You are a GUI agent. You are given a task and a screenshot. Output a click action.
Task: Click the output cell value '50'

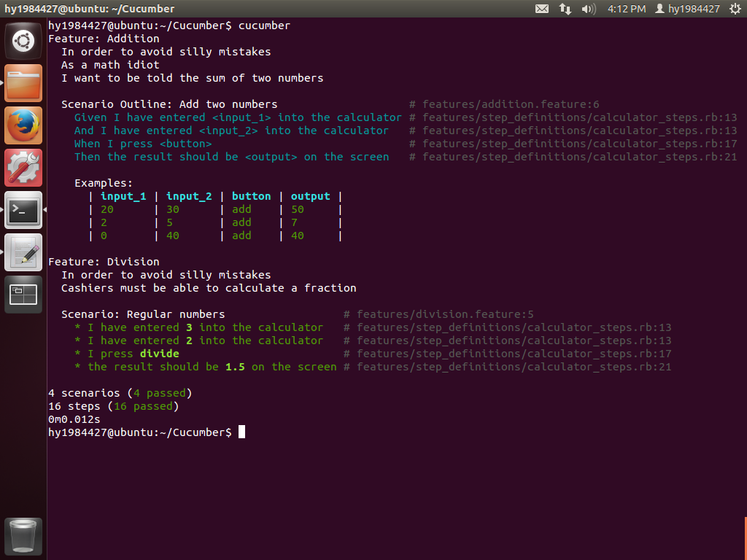coord(298,209)
